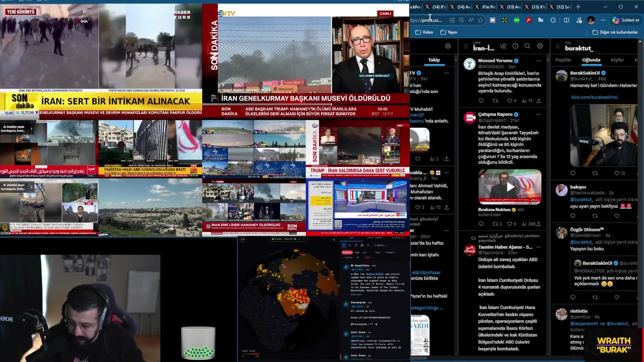Switch to the Kişiler tab
Viewport: 644px width, 362px height.
617,60
